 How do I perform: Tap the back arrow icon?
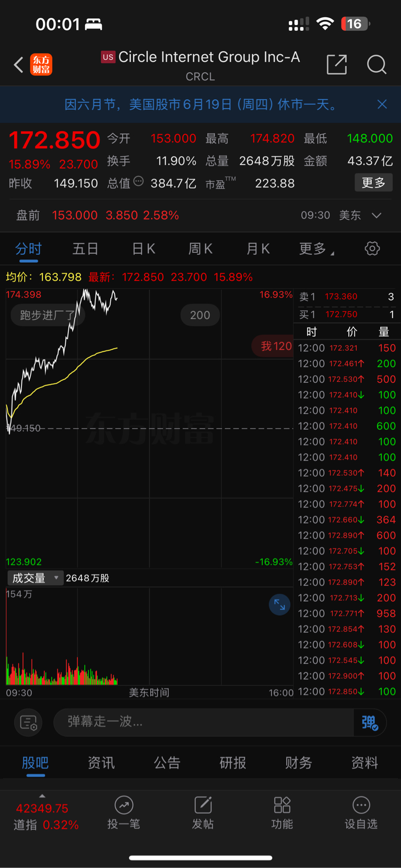click(x=18, y=65)
